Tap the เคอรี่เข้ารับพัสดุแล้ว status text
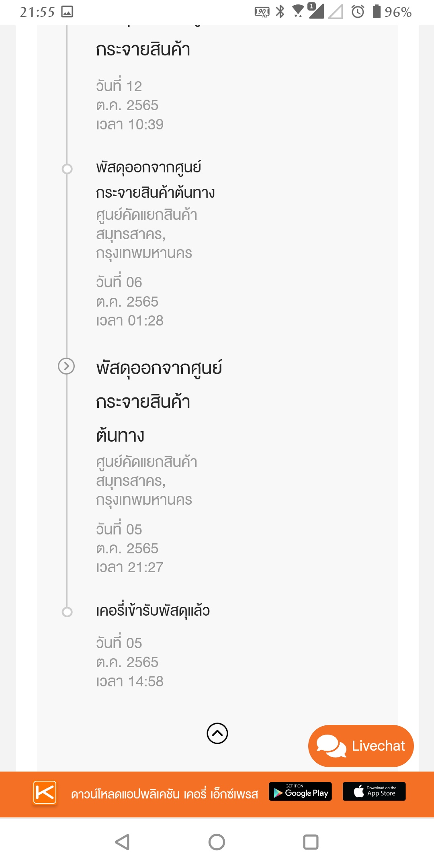The image size is (434, 868). (x=153, y=611)
